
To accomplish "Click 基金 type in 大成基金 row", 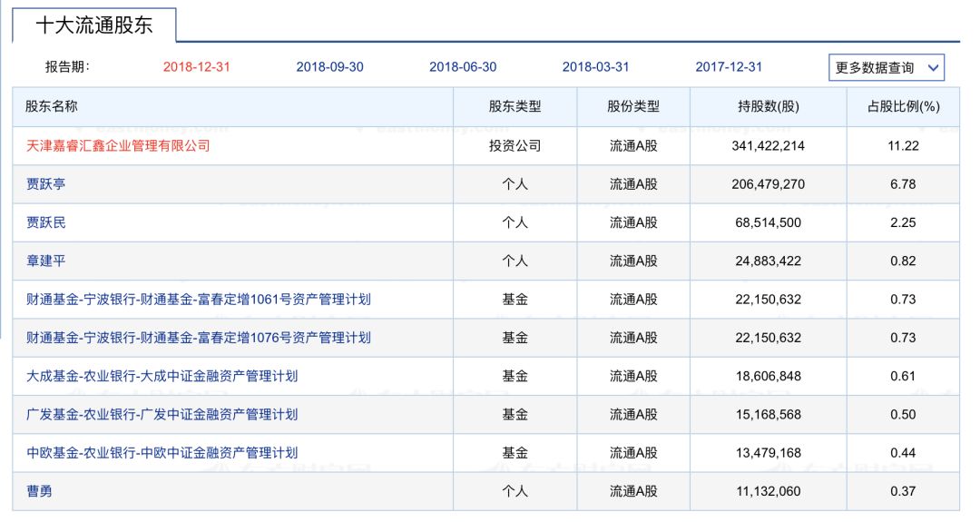I will [515, 376].
